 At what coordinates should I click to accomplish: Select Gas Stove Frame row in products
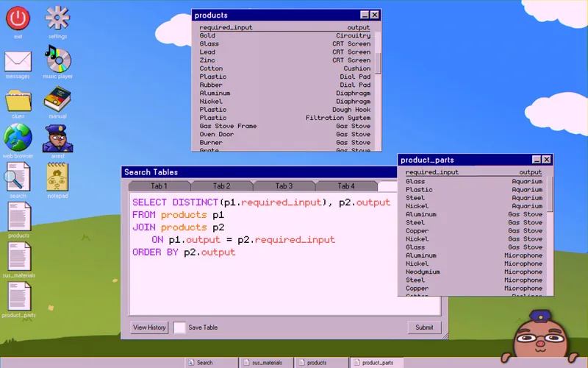click(284, 126)
